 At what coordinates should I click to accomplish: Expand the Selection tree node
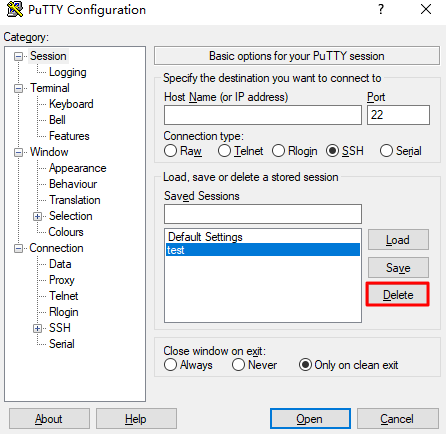37,217
